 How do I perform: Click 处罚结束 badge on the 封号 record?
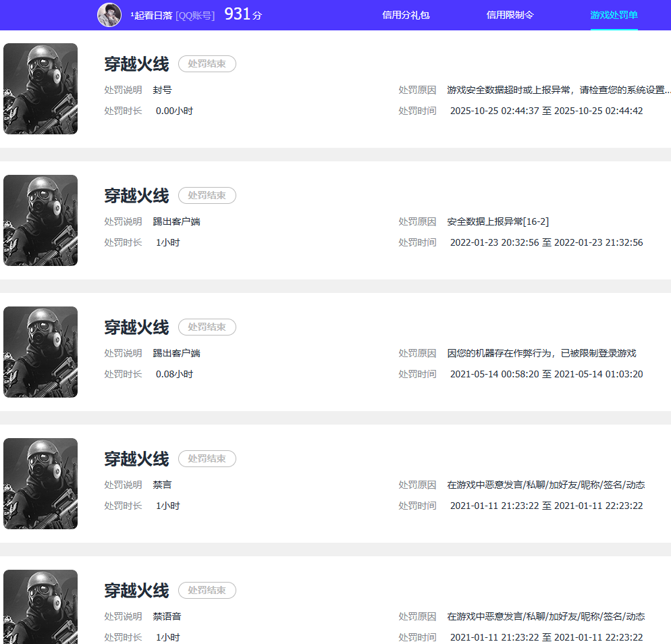click(207, 64)
